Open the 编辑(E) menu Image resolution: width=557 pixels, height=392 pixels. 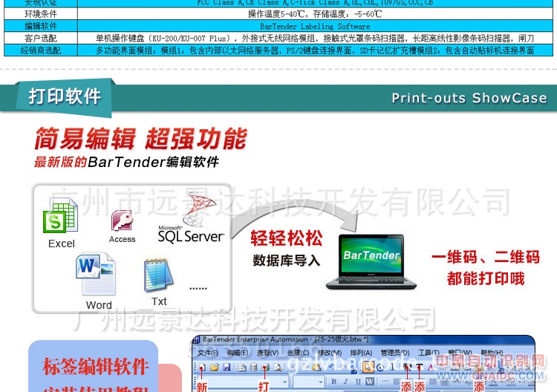(238, 353)
